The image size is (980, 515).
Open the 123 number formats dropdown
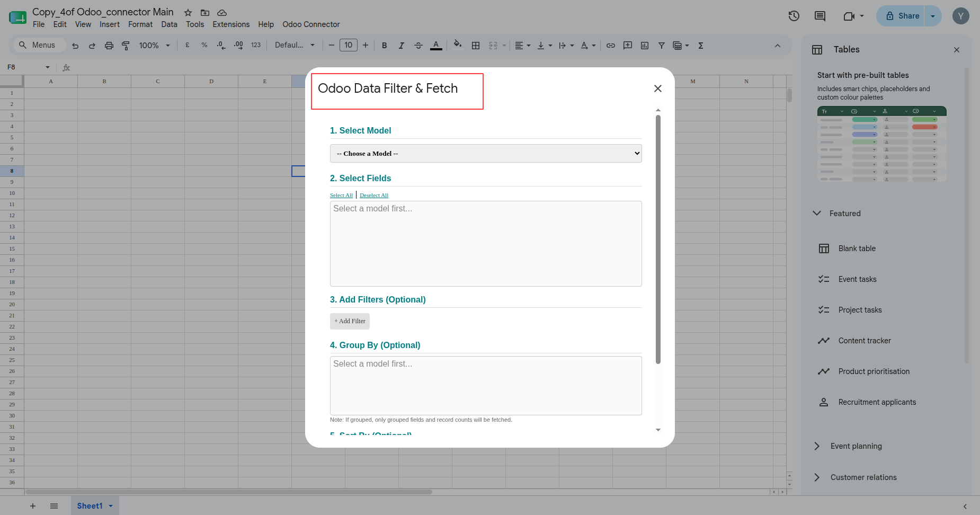pyautogui.click(x=256, y=46)
